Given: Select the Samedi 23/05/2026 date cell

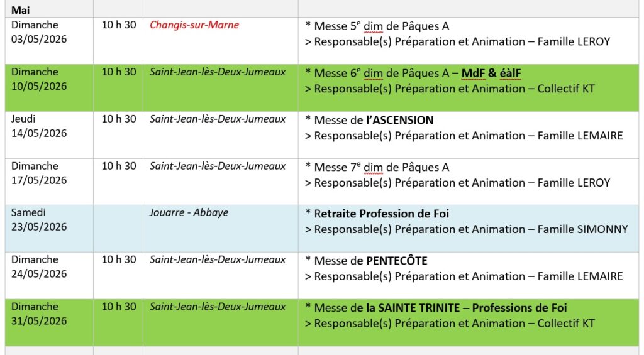Looking at the screenshot, I should [x=39, y=220].
